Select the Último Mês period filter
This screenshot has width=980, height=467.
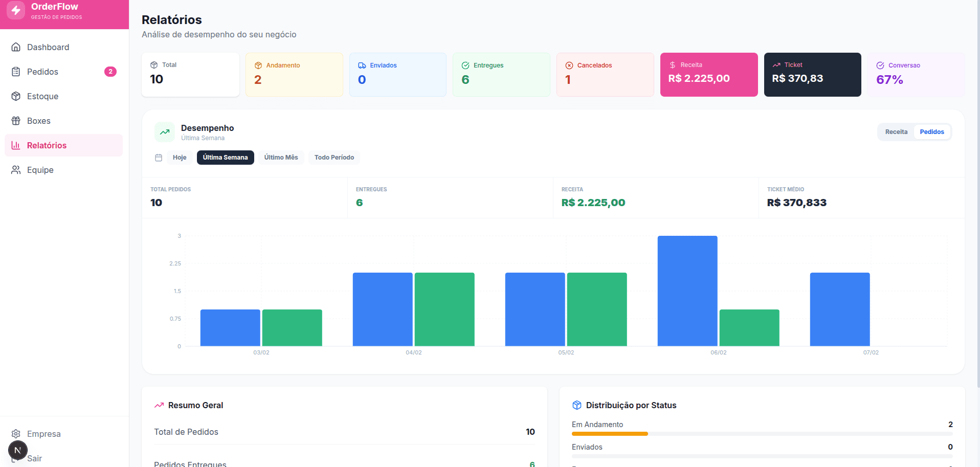click(281, 158)
